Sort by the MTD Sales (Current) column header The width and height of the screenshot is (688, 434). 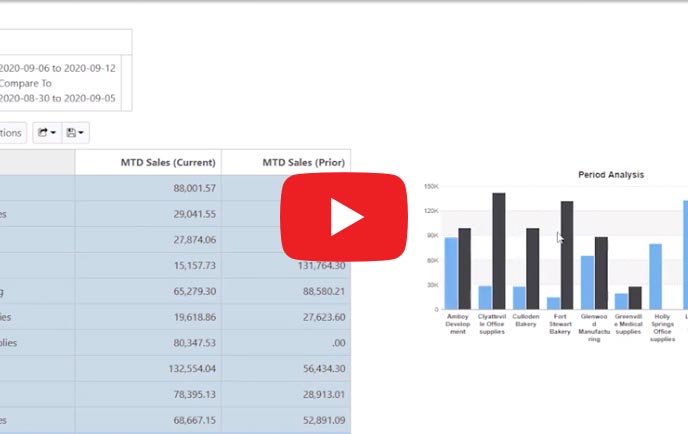point(147,162)
